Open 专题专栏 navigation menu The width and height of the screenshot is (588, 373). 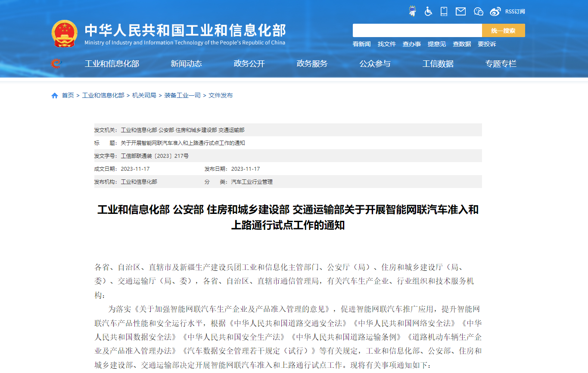pos(501,64)
